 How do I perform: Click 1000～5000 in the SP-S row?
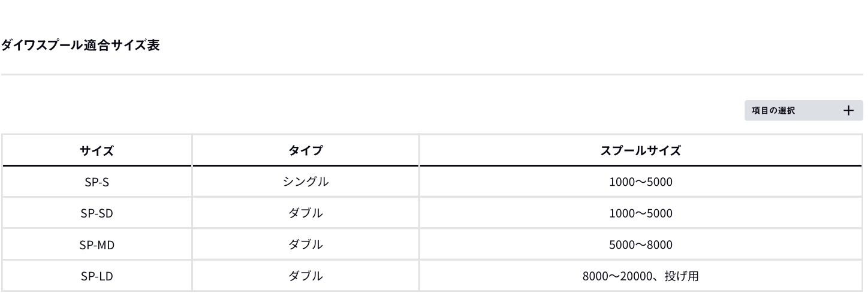640,182
